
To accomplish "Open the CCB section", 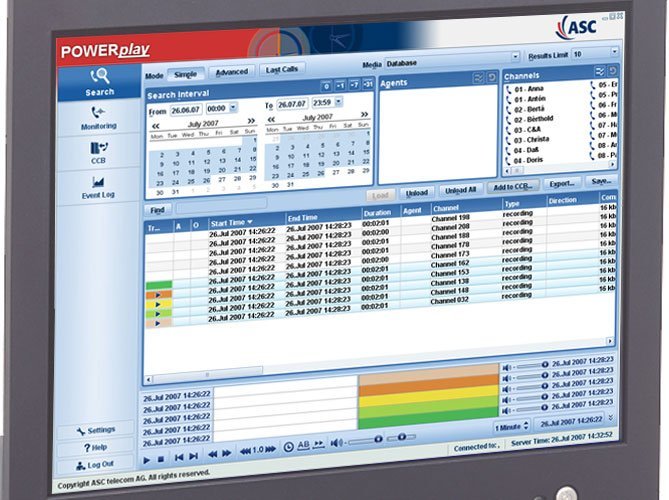I will point(99,153).
